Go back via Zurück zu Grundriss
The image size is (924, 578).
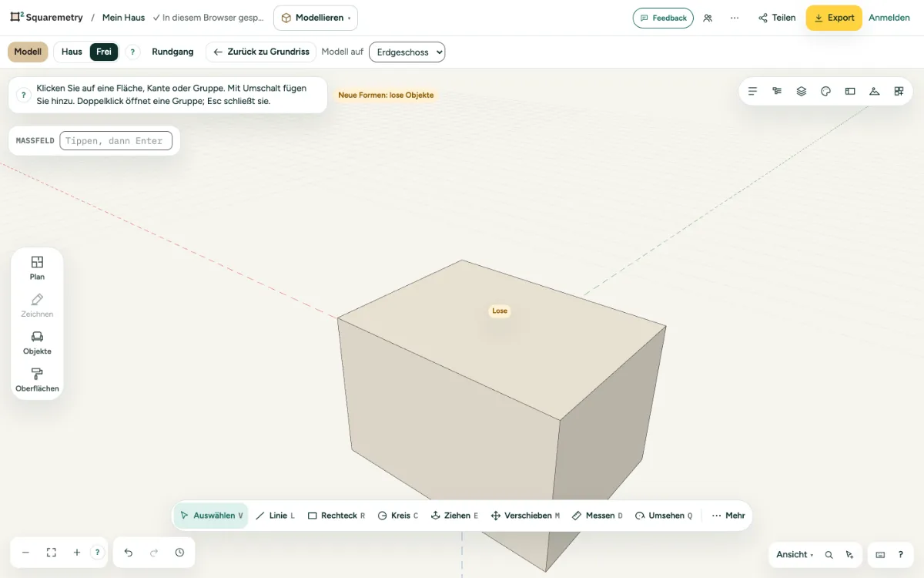261,52
